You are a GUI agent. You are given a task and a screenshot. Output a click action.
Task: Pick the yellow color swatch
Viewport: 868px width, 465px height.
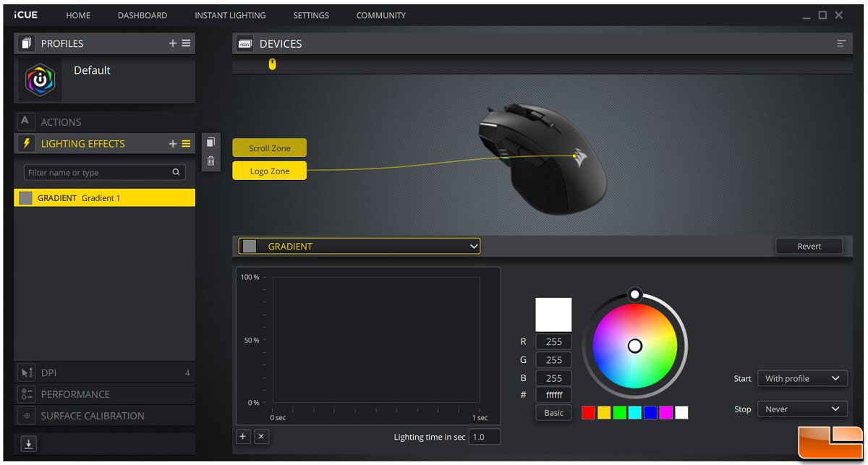(x=604, y=413)
